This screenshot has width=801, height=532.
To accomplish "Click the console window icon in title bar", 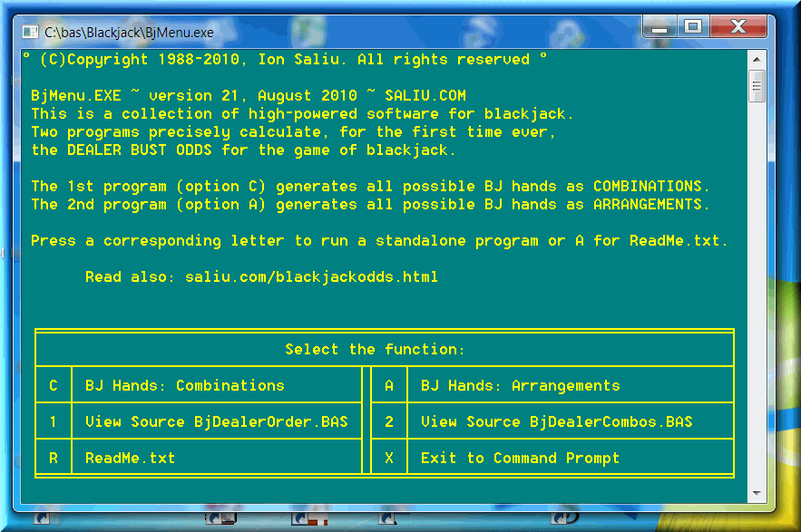I will point(31,32).
